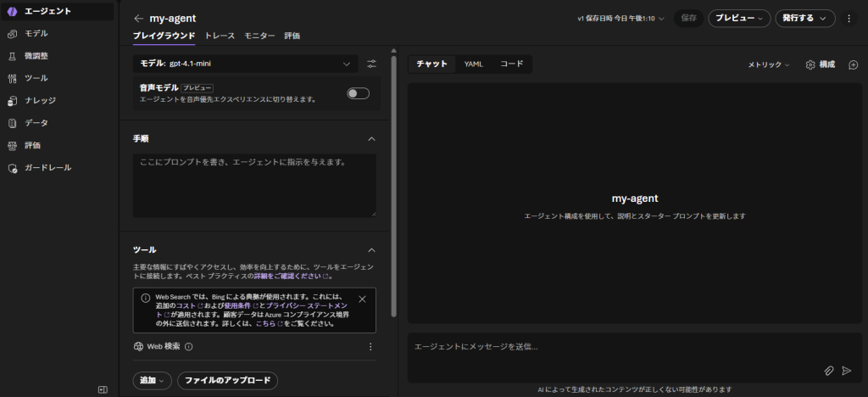The height and width of the screenshot is (397, 868).
Task: Click the プレビュー badge beside 音声モデル
Action: 197,88
